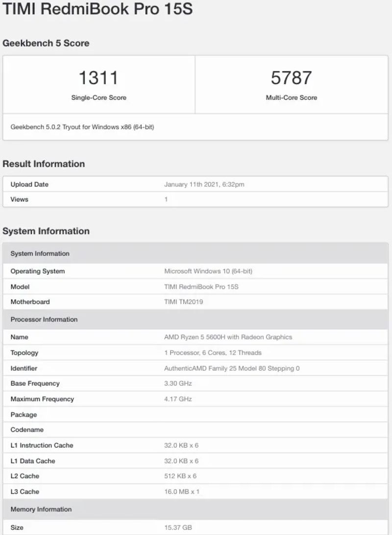Image resolution: width=392 pixels, height=535 pixels.
Task: Select the single-core score value 1311
Action: tap(98, 78)
